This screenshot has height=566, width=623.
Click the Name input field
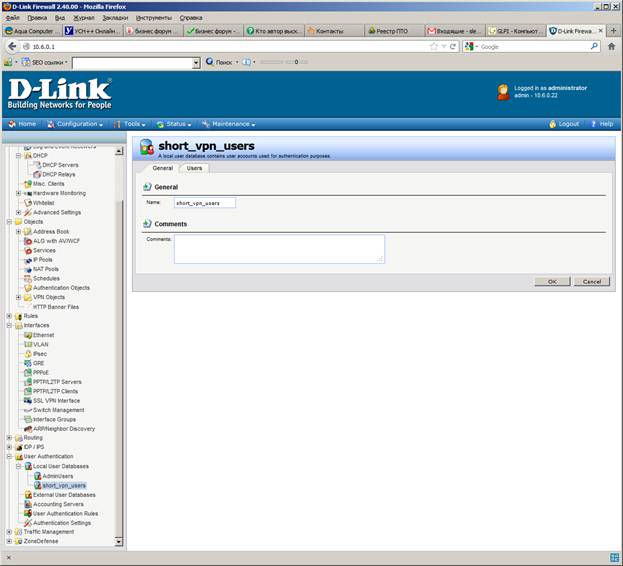[205, 203]
